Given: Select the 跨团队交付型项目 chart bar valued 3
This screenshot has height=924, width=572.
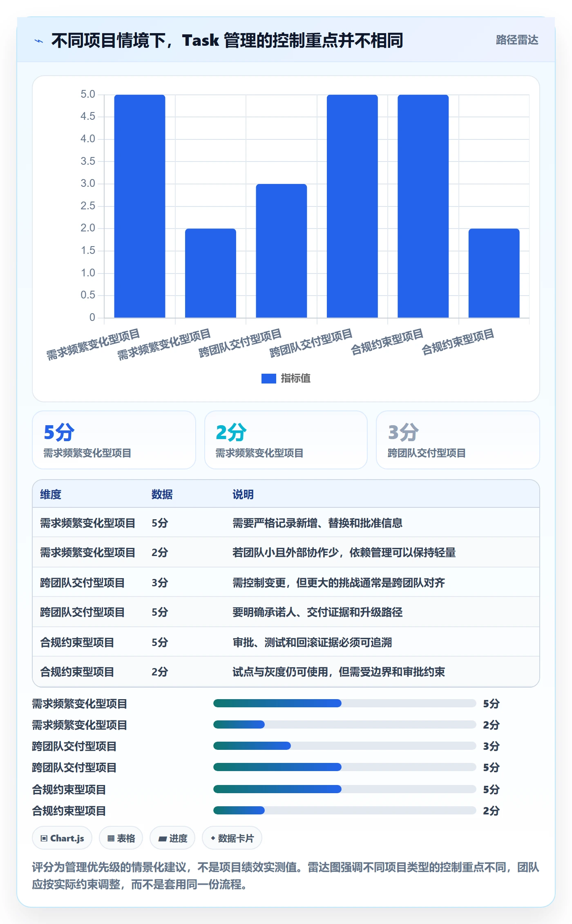Looking at the screenshot, I should (x=281, y=251).
